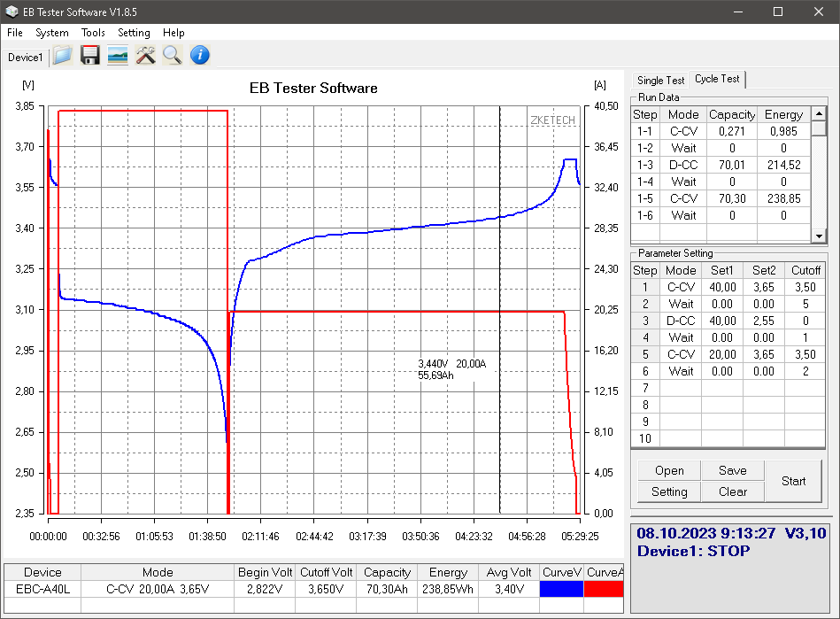Open the Help menu
This screenshot has height=619, width=840.
[173, 33]
